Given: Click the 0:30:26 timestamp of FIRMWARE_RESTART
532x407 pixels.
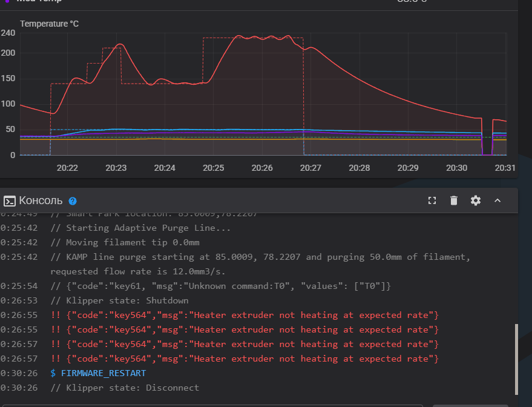Looking at the screenshot, I should (19, 373).
